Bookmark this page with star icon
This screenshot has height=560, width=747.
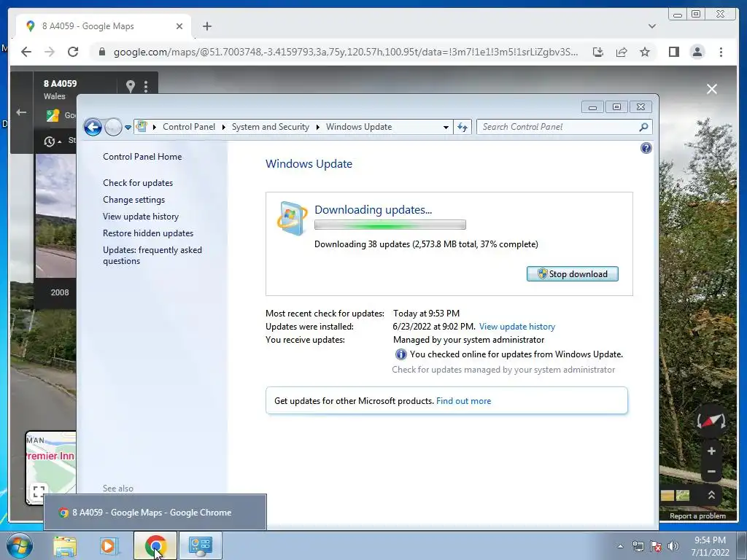coord(645,52)
